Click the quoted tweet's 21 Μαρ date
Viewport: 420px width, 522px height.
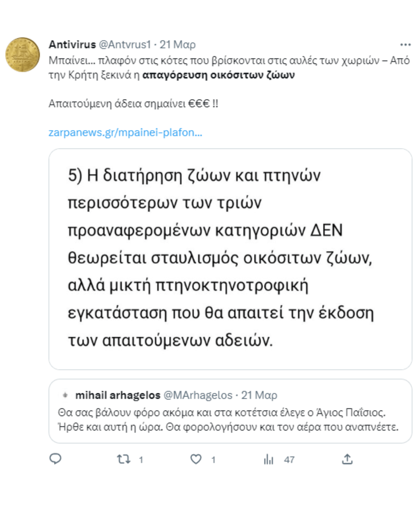tap(259, 395)
